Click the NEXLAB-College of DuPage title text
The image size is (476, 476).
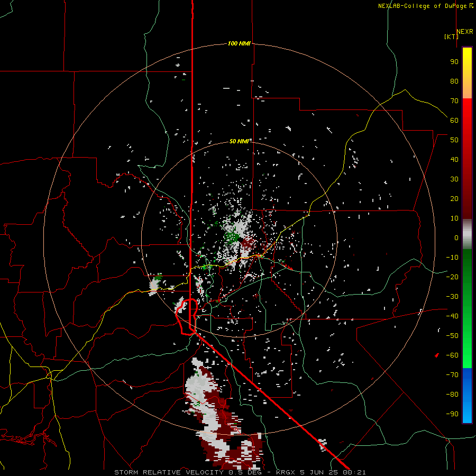point(423,6)
